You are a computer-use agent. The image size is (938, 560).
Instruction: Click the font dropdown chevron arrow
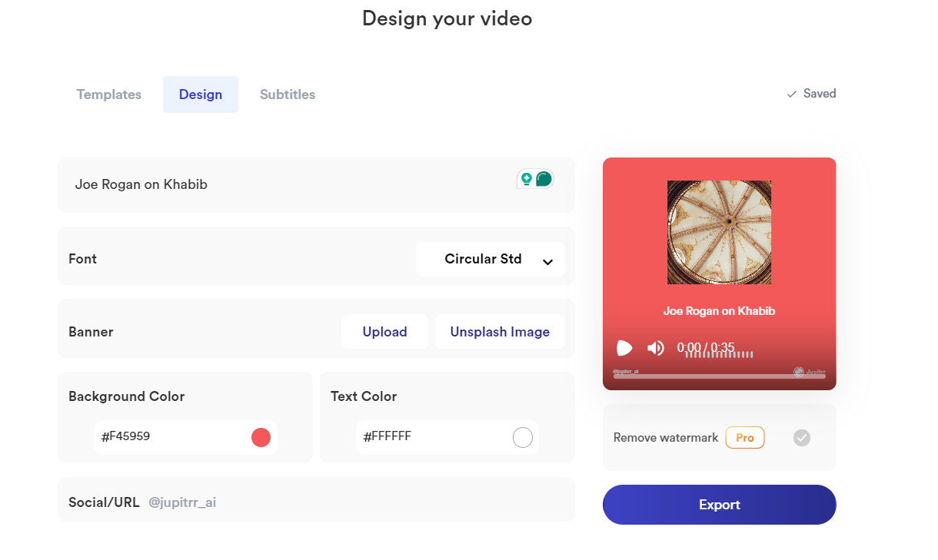point(547,262)
